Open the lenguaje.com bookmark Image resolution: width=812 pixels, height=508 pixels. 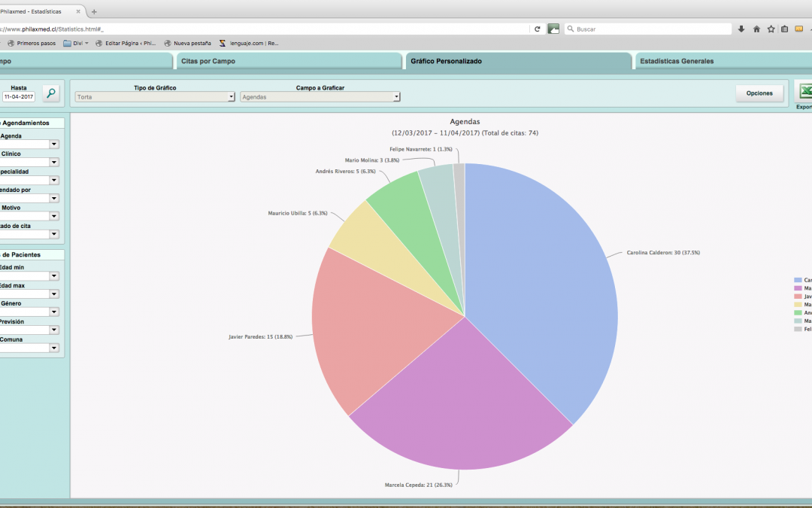click(249, 44)
